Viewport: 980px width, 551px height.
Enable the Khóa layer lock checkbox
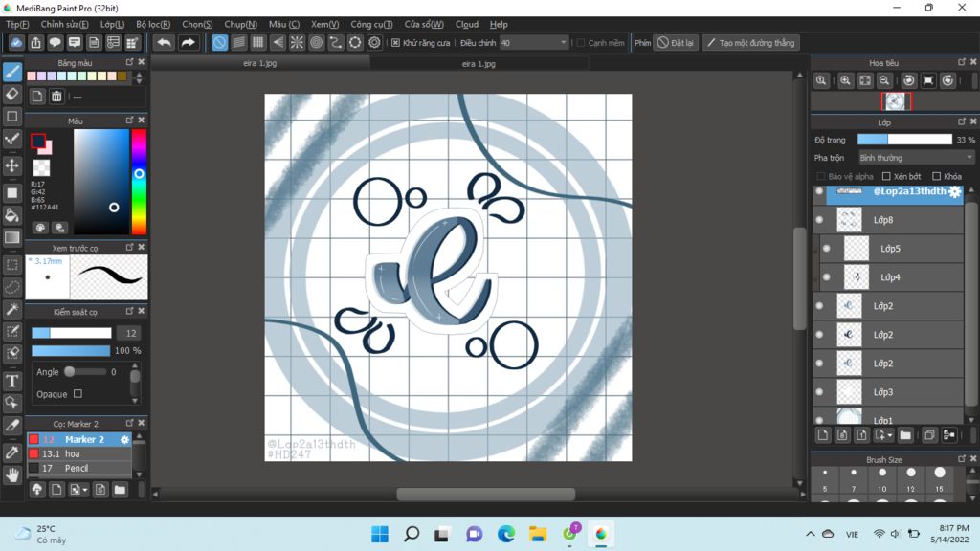936,176
